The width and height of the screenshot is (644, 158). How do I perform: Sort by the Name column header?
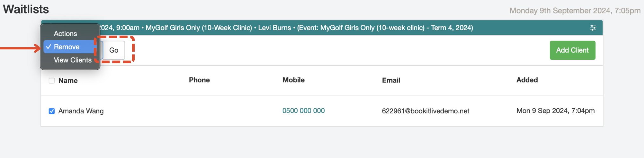[x=68, y=81]
